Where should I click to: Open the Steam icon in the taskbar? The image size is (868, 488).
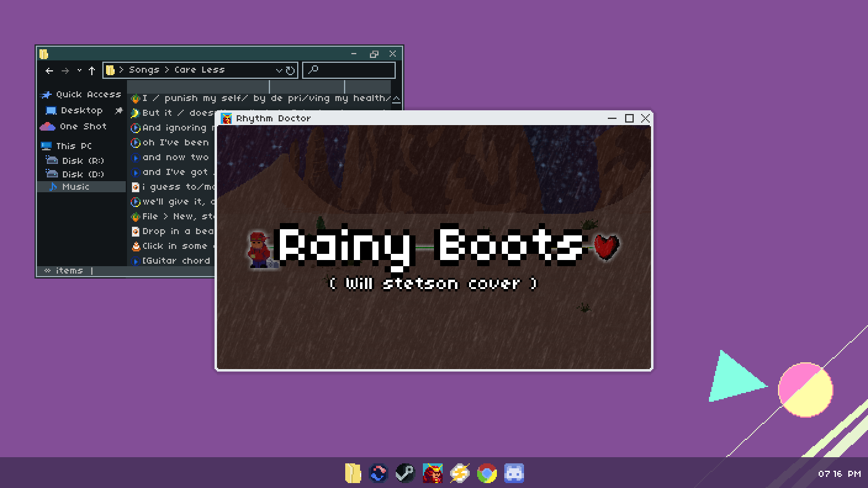pyautogui.click(x=405, y=473)
